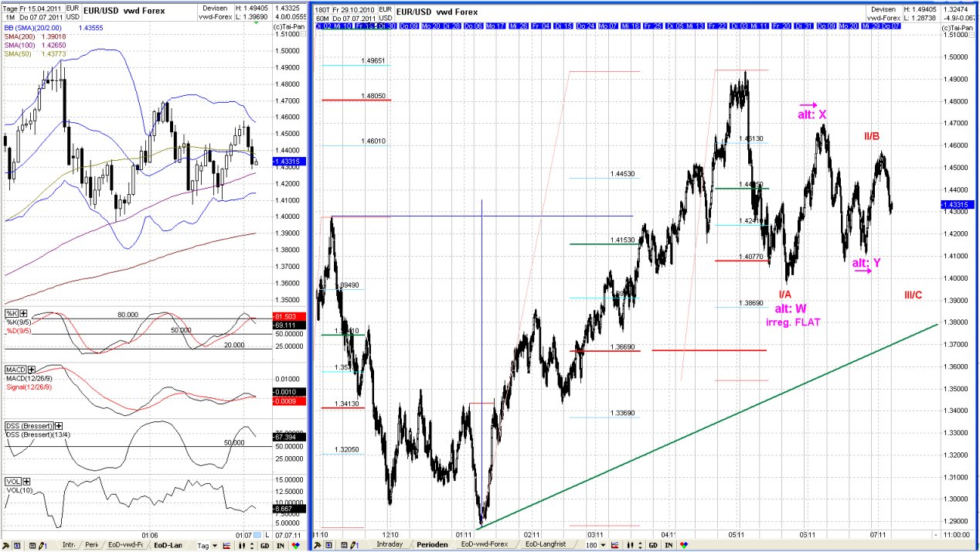Select the hammer tool icon on the left toolbar
This screenshot has width=980, height=552.
[6, 545]
